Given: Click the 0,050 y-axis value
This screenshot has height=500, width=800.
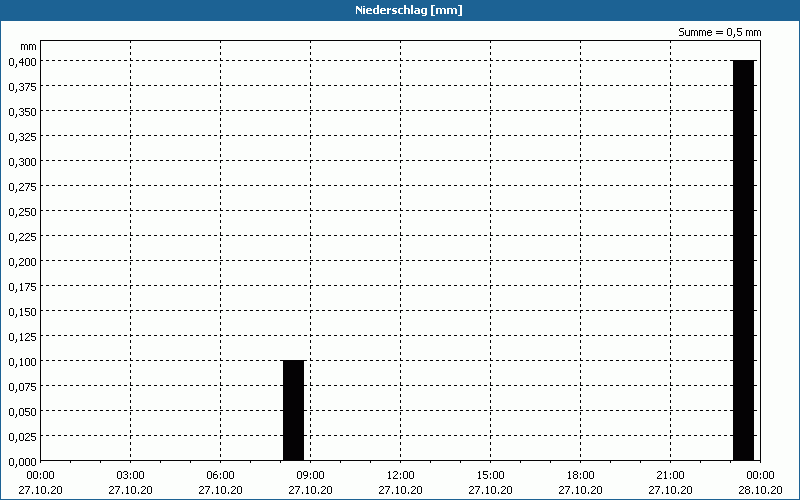Looking at the screenshot, I should point(22,412).
